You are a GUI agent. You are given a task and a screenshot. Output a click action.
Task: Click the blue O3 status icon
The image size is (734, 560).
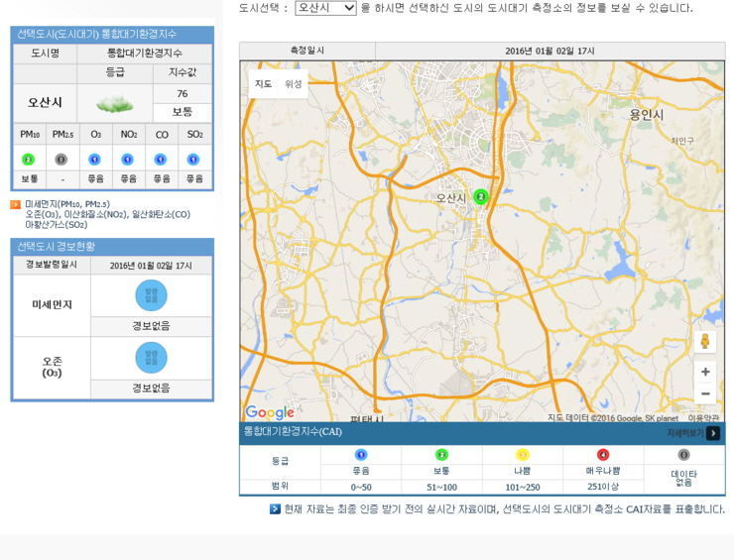click(95, 160)
